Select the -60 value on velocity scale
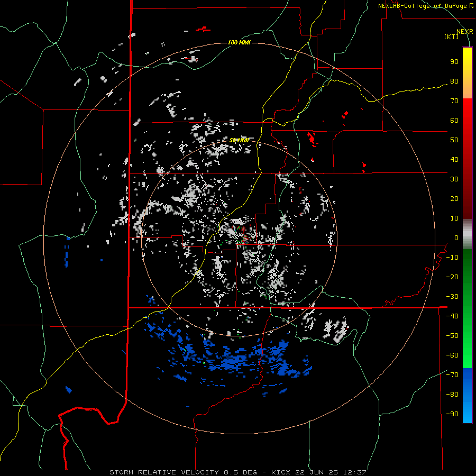This screenshot has width=476, height=476. tap(452, 355)
